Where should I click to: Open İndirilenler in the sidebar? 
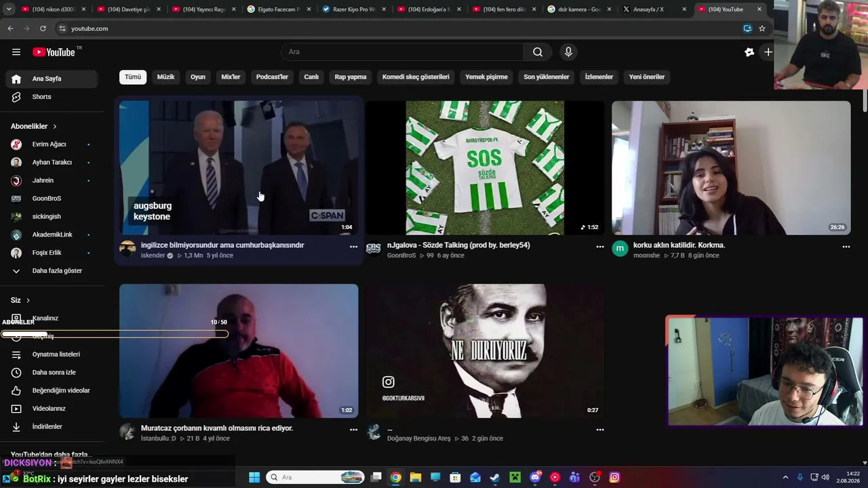coord(53,427)
